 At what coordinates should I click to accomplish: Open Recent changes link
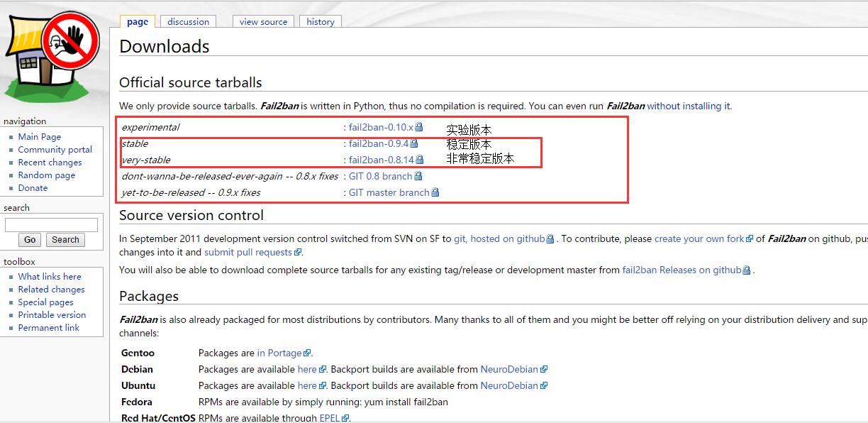coord(50,163)
